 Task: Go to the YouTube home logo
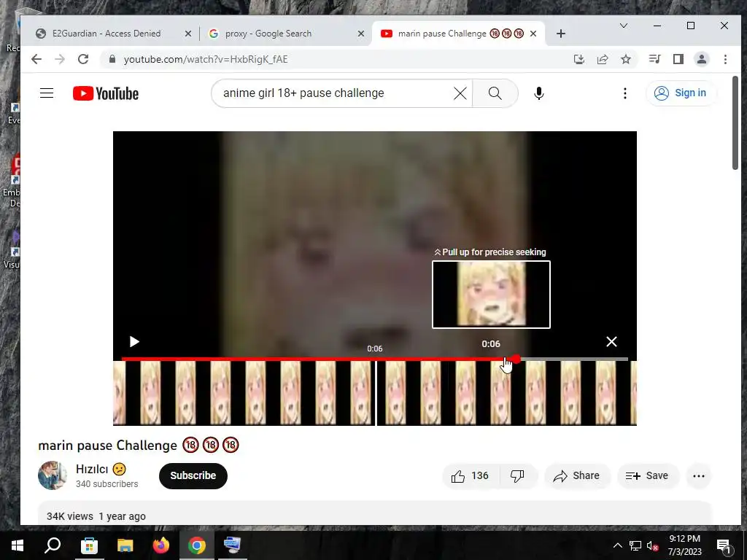click(x=106, y=93)
